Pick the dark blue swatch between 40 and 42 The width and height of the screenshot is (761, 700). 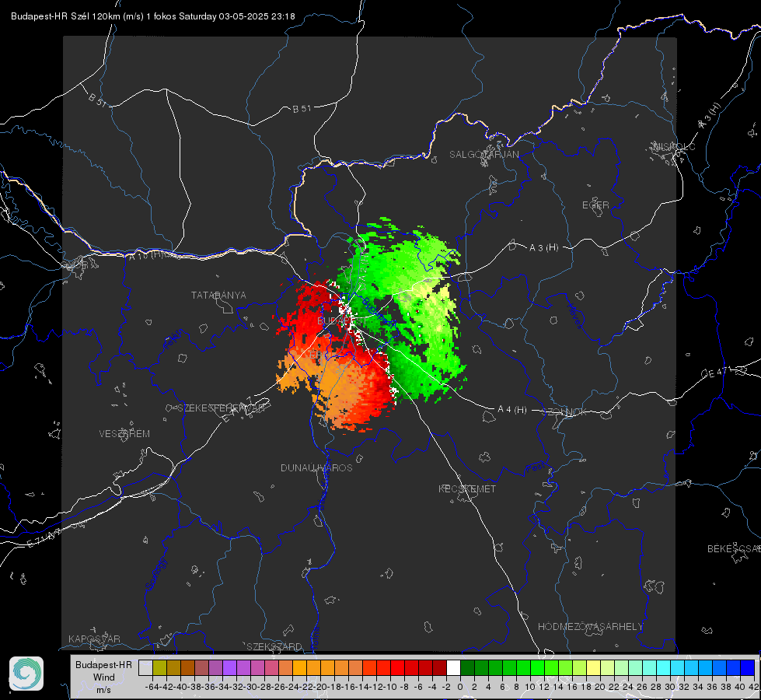click(x=748, y=667)
